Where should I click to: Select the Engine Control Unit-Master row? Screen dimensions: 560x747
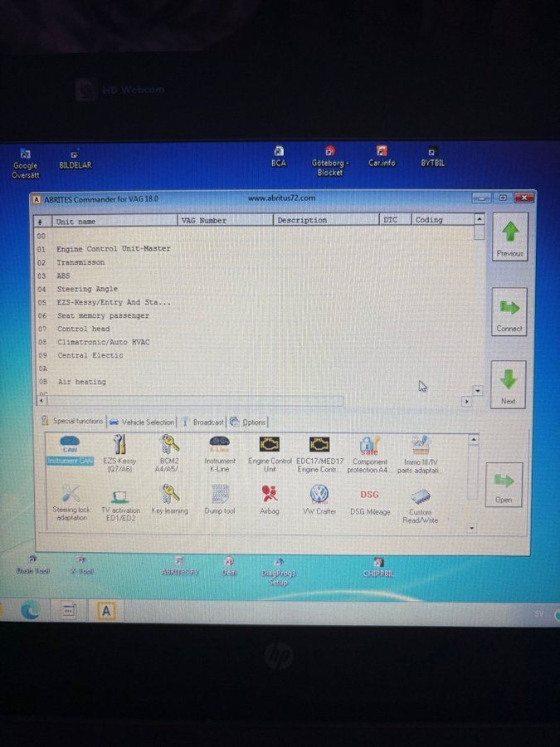[114, 249]
